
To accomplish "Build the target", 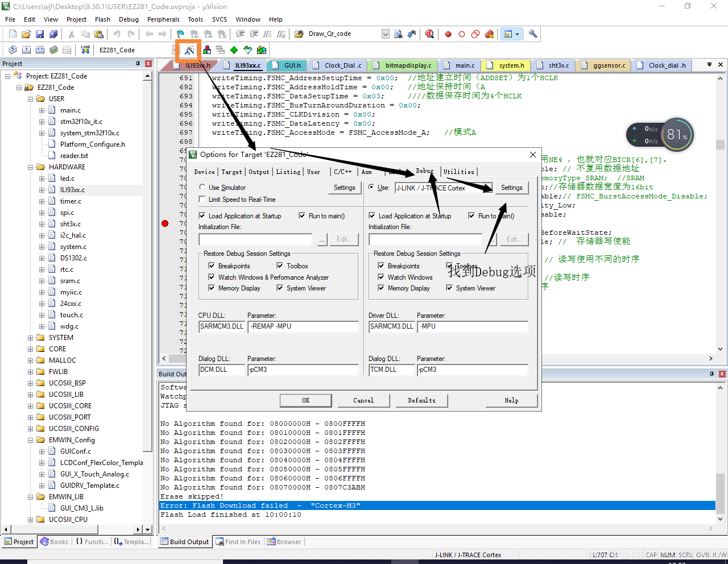I will [26, 50].
